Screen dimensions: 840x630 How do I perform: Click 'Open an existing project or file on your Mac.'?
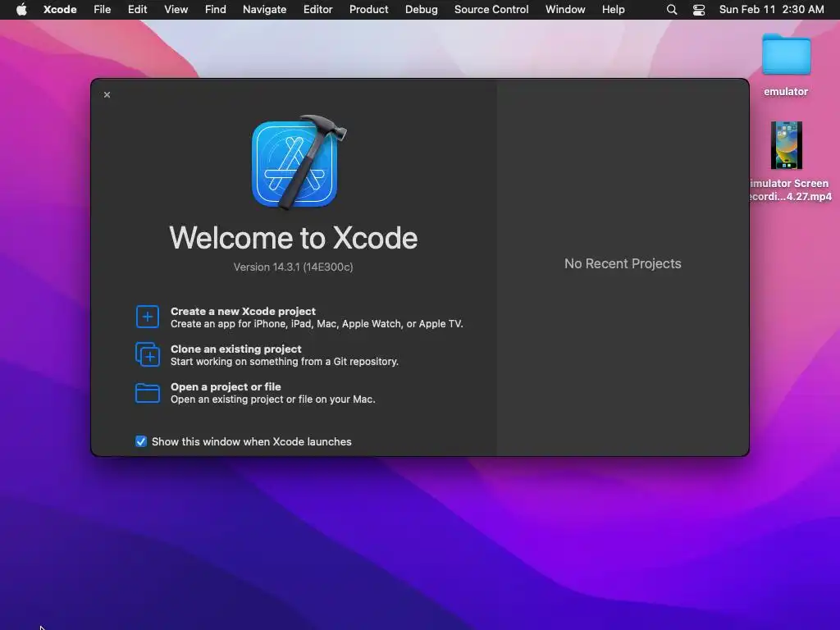(272, 399)
